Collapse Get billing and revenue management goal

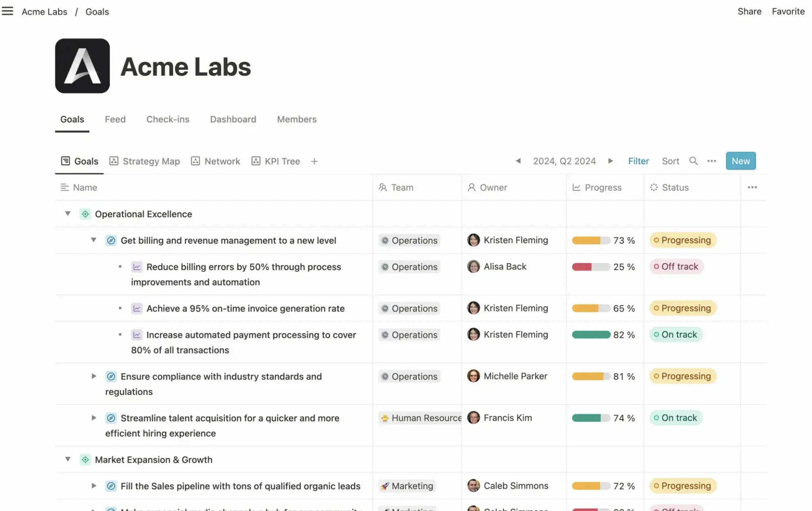[94, 240]
